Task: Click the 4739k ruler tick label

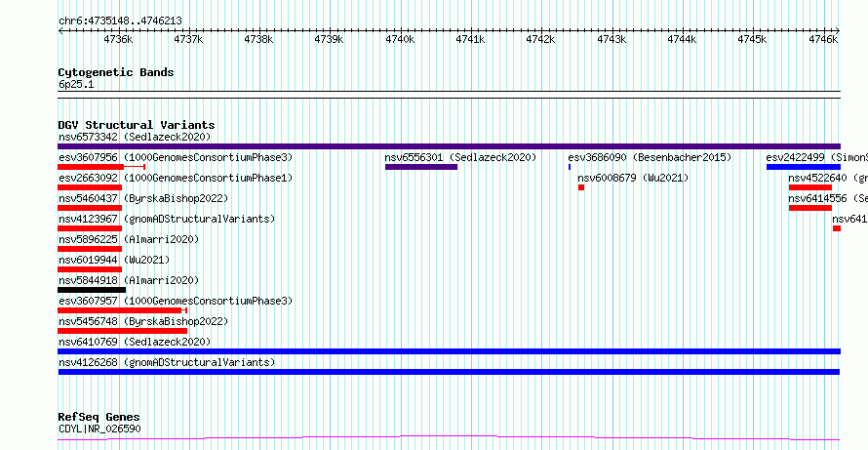Action: coord(330,39)
